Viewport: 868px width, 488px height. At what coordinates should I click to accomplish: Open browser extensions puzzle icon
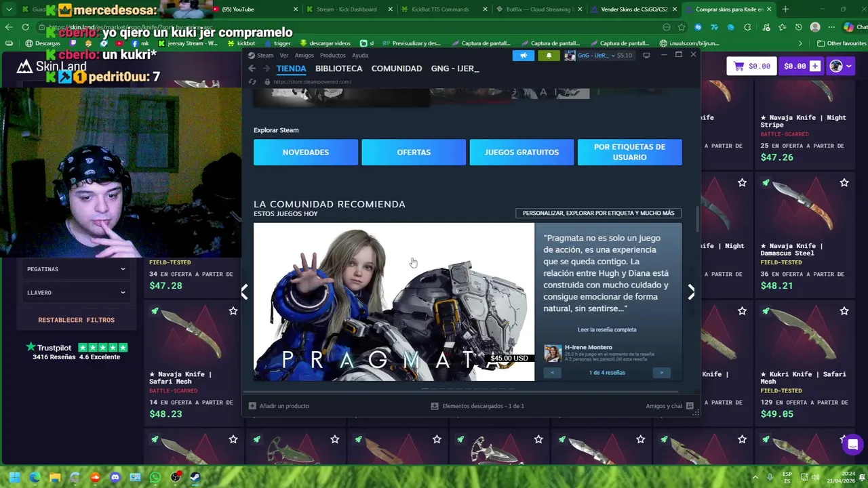[747, 27]
